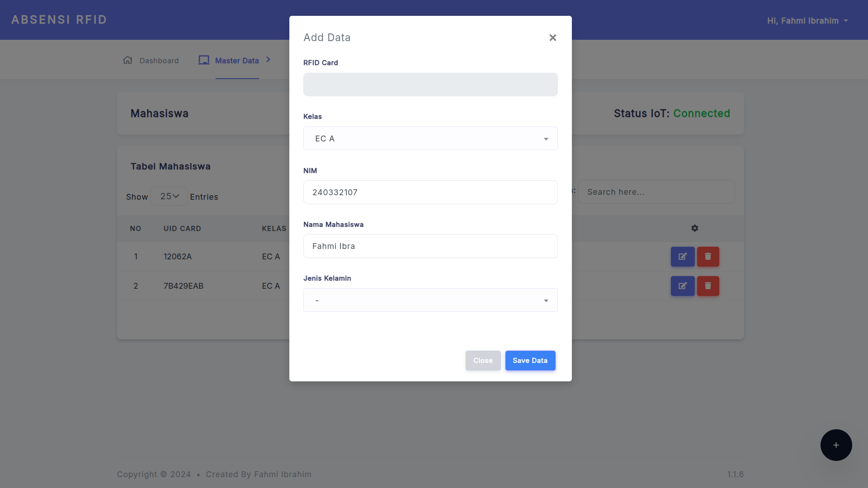This screenshot has width=868, height=488.
Task: Open the Kelas dropdown showing EC A
Action: pyautogui.click(x=430, y=139)
